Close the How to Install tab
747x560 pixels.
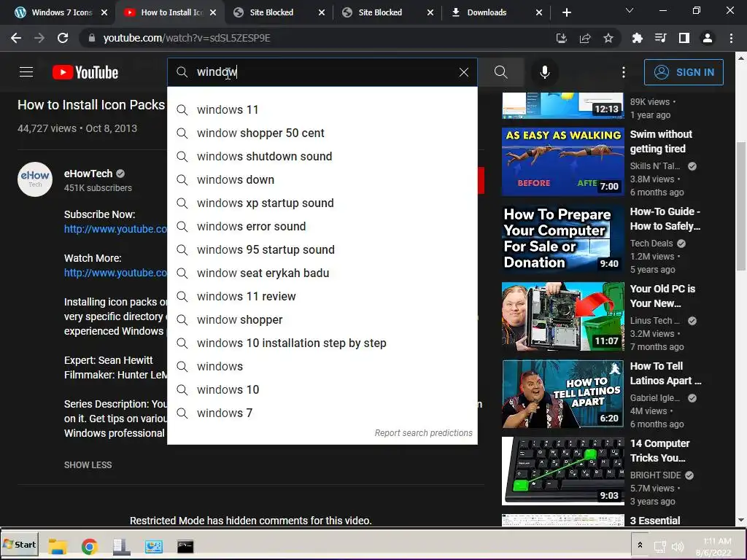[213, 12]
